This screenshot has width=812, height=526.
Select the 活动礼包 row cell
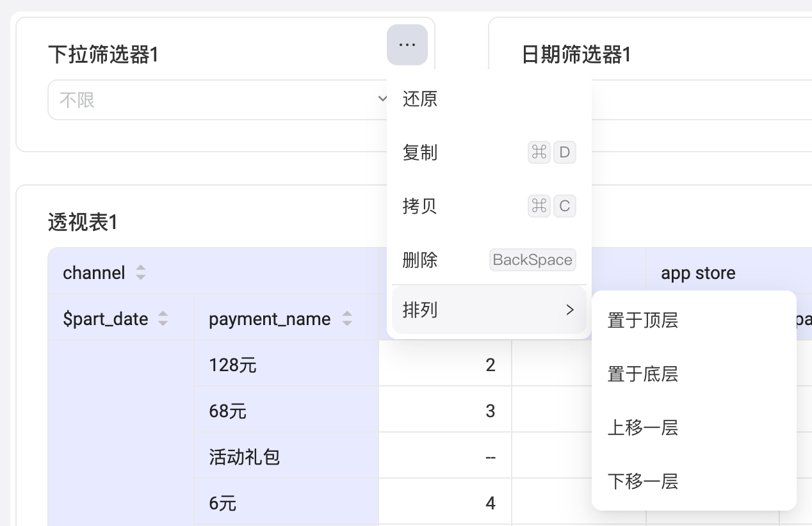click(x=286, y=457)
